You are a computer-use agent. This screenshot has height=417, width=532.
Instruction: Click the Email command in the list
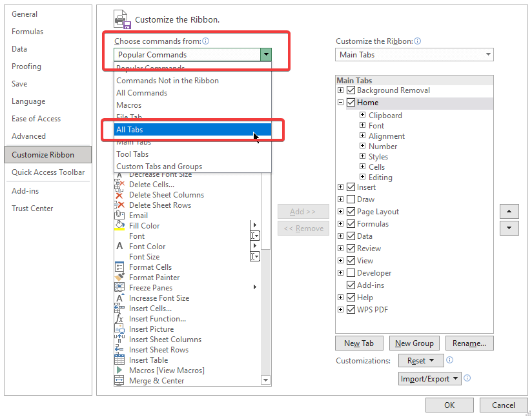pyautogui.click(x=138, y=215)
